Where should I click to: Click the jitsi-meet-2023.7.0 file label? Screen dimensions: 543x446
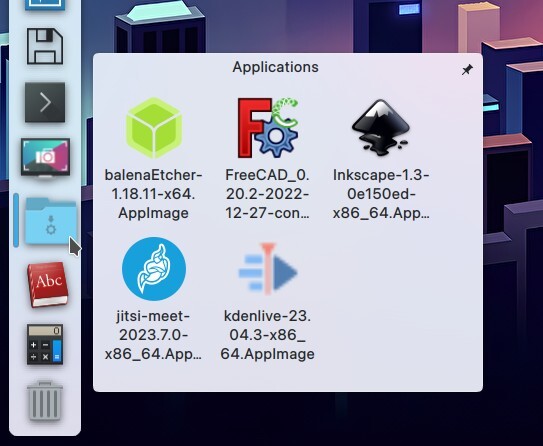point(153,335)
